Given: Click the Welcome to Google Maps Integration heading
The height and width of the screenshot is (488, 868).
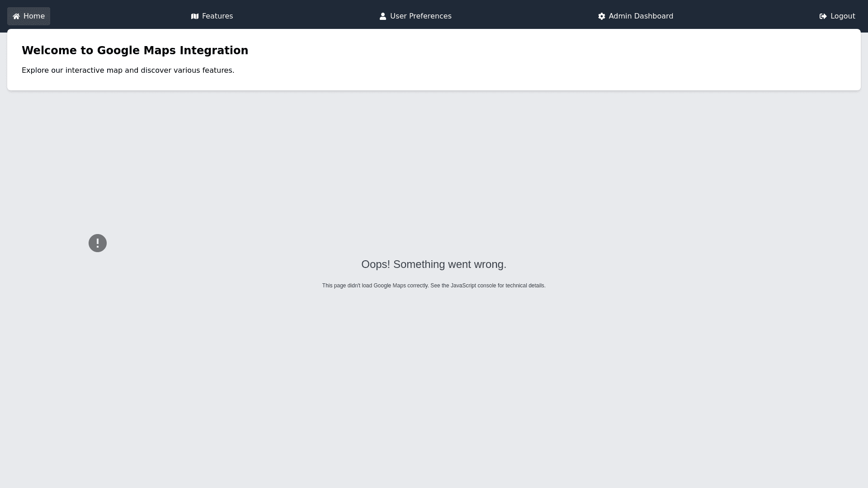Looking at the screenshot, I should coord(135,51).
